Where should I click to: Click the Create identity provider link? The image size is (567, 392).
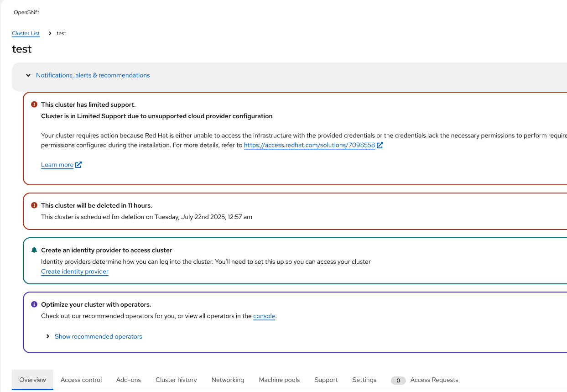[75, 272]
